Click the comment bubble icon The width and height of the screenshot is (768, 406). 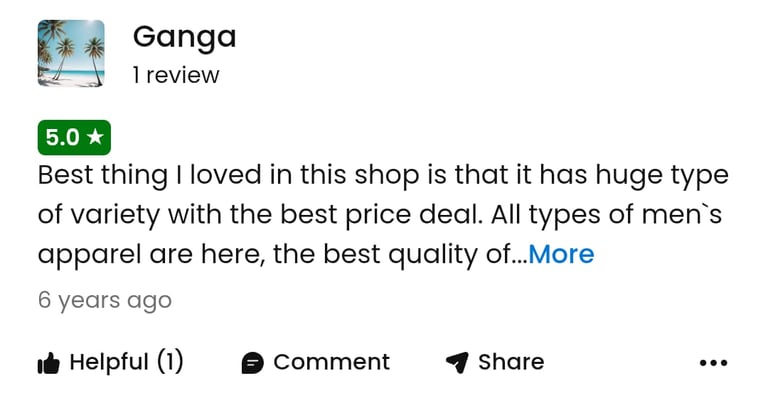tap(253, 363)
